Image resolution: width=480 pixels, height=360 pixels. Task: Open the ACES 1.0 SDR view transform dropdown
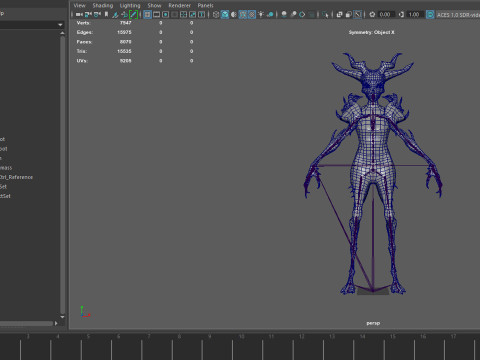(x=458, y=15)
